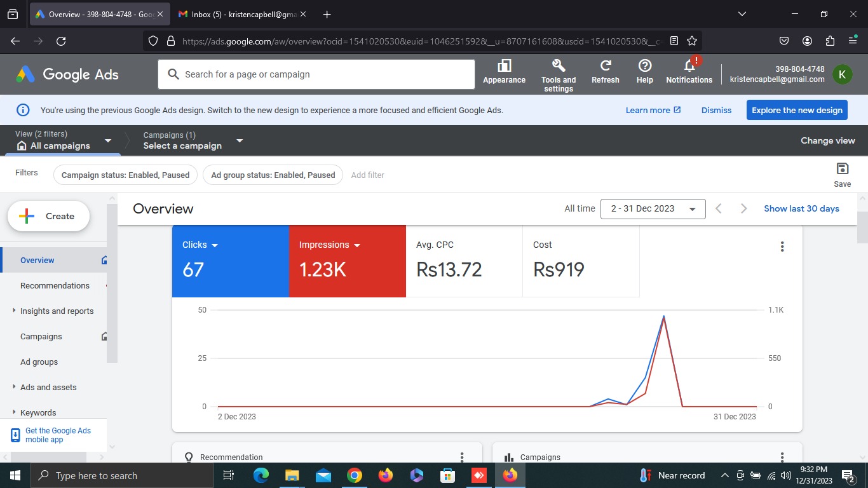868x488 pixels.
Task: Dismiss the new design banner
Action: (716, 110)
